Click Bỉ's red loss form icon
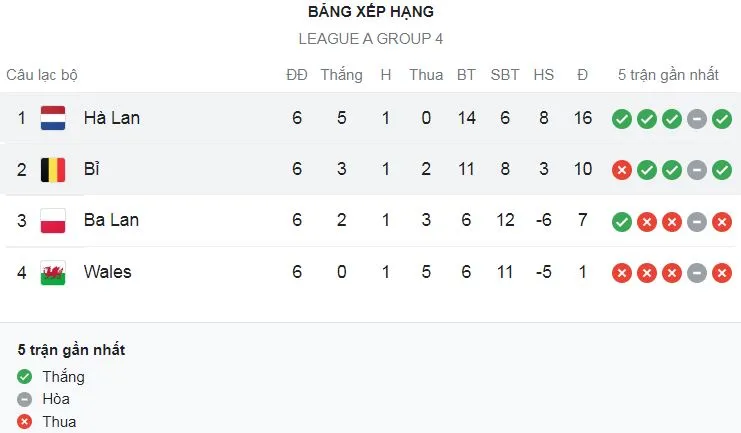This screenshot has width=741, height=433. click(622, 170)
